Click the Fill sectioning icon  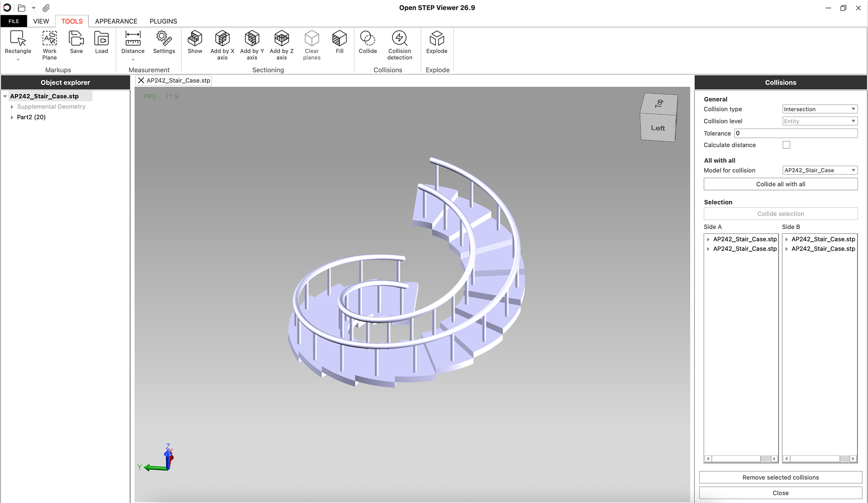tap(339, 39)
